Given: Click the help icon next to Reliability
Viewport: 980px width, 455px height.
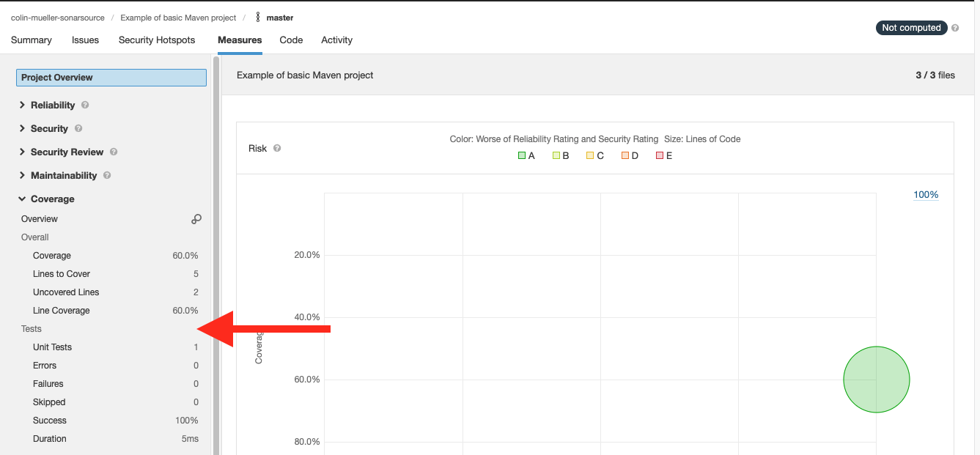Looking at the screenshot, I should [x=84, y=105].
